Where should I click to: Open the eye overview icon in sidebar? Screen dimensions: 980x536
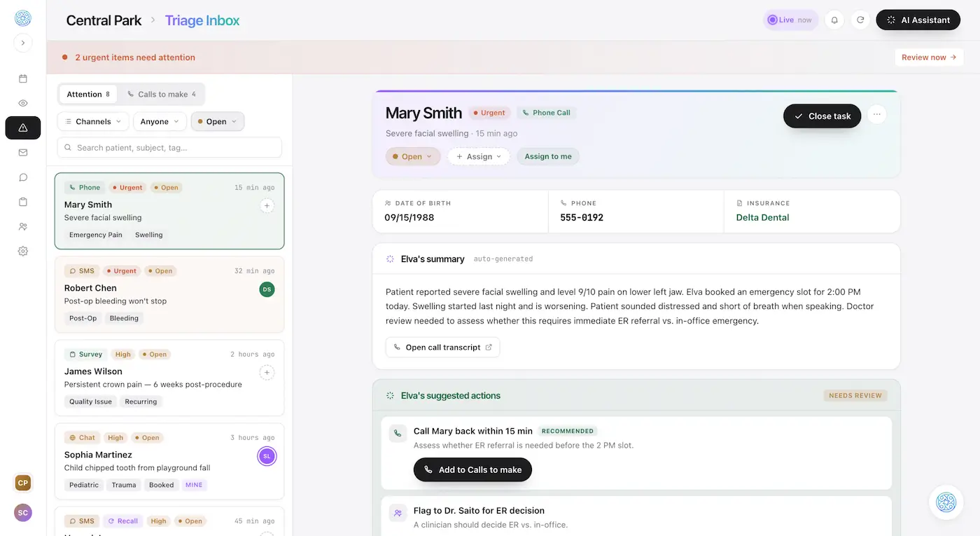point(22,103)
